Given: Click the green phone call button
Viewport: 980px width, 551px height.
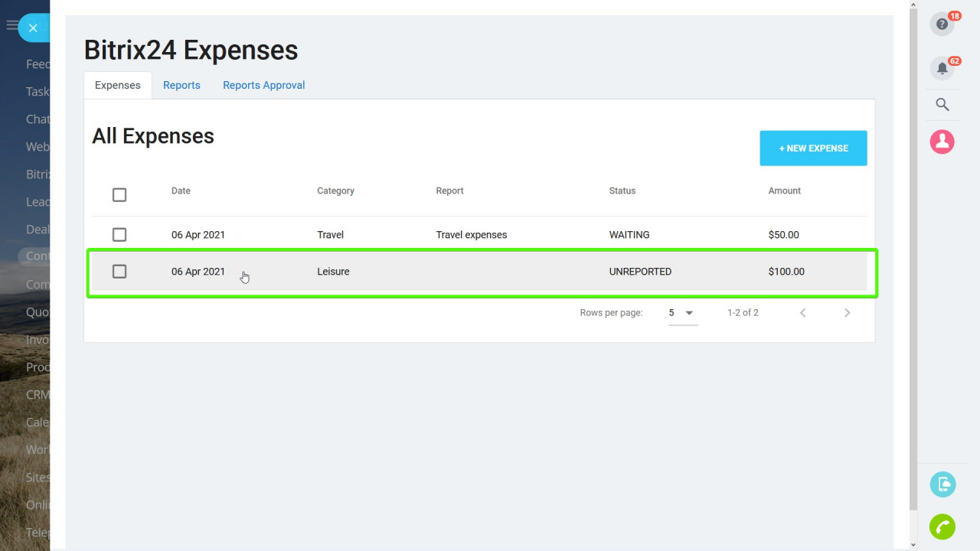Looking at the screenshot, I should coord(942,527).
